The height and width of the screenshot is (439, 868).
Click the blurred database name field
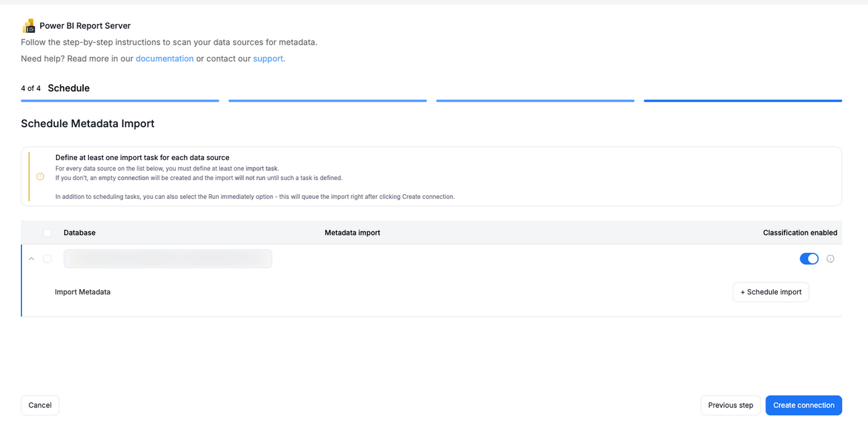pyautogui.click(x=168, y=259)
